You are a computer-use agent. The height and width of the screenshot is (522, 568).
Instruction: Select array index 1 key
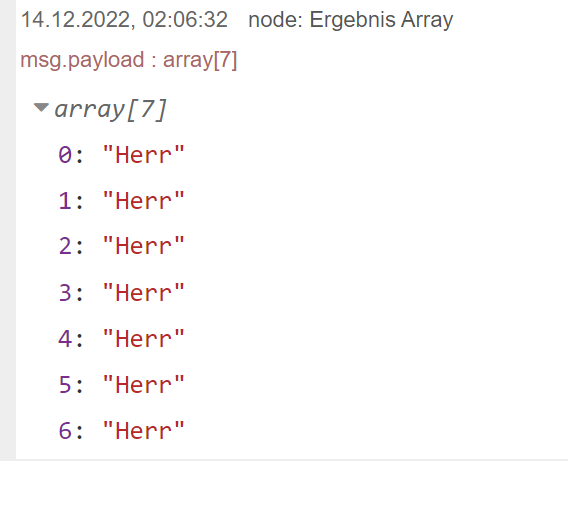point(65,201)
